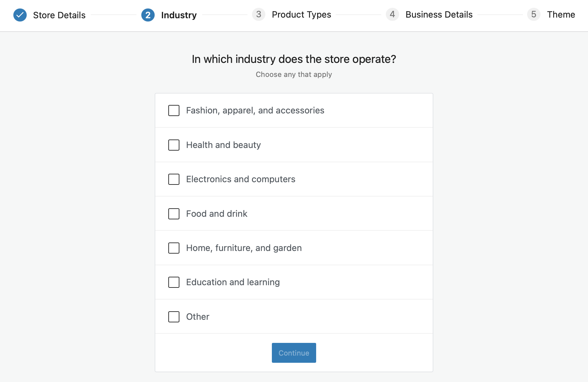Image resolution: width=588 pixels, height=382 pixels.
Task: Click the Food and drink label text
Action: pyautogui.click(x=217, y=214)
